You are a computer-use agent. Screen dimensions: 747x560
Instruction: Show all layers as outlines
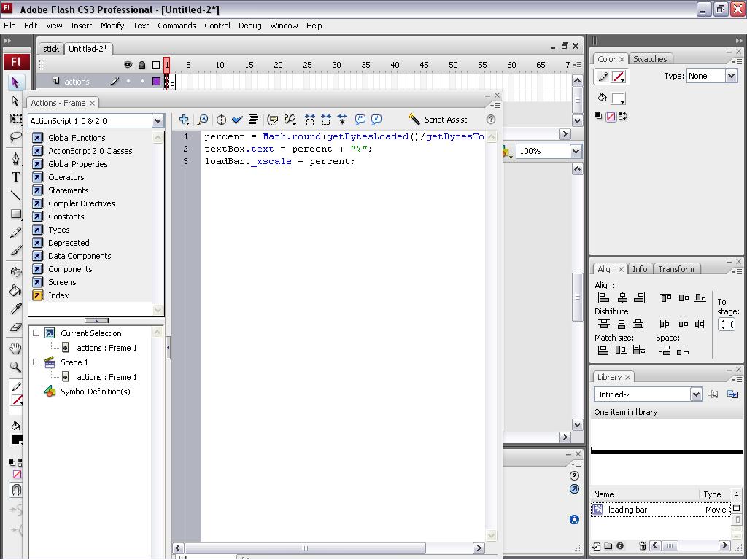(156, 65)
